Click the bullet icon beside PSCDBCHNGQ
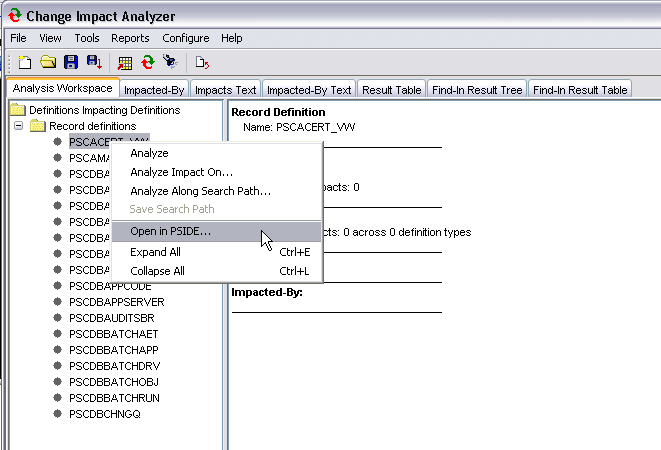This screenshot has width=661, height=450. (x=58, y=414)
